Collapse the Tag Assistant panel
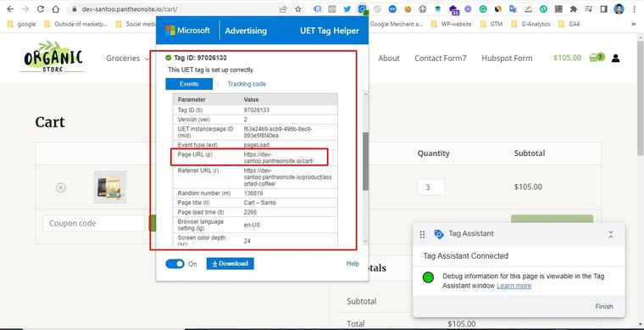The height and width of the screenshot is (330, 644). coord(611,235)
